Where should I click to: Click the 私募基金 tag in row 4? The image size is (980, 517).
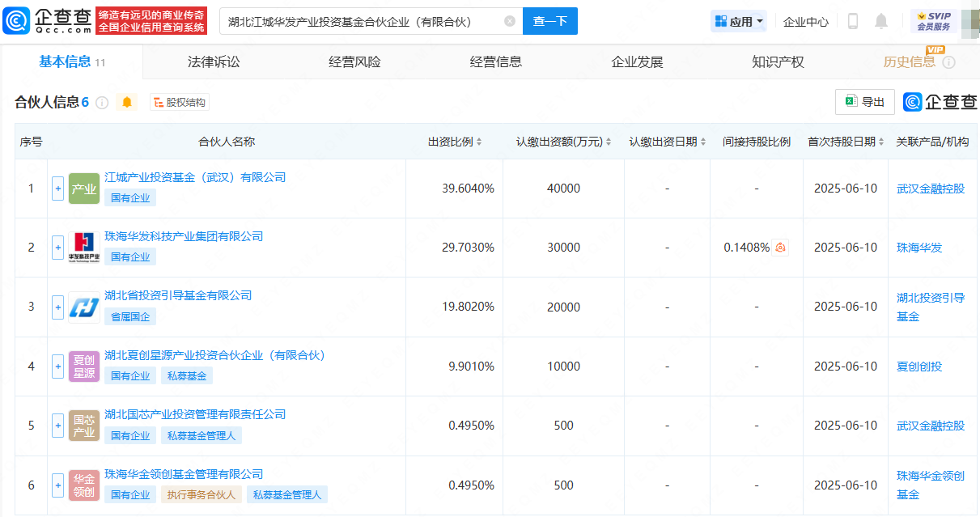pyautogui.click(x=187, y=376)
